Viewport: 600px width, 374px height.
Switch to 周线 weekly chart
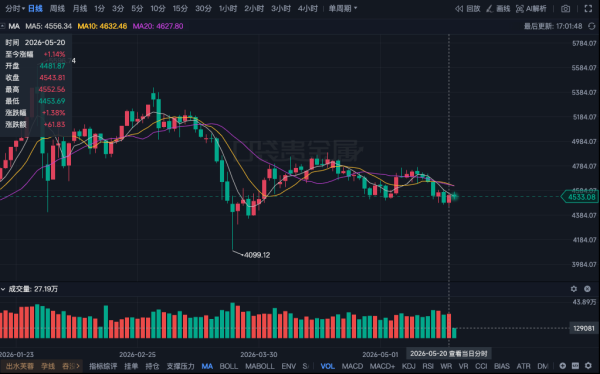pyautogui.click(x=57, y=8)
